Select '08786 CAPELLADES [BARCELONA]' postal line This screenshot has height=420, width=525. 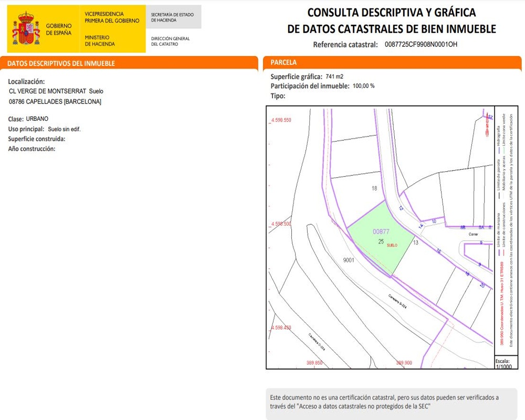(x=55, y=101)
